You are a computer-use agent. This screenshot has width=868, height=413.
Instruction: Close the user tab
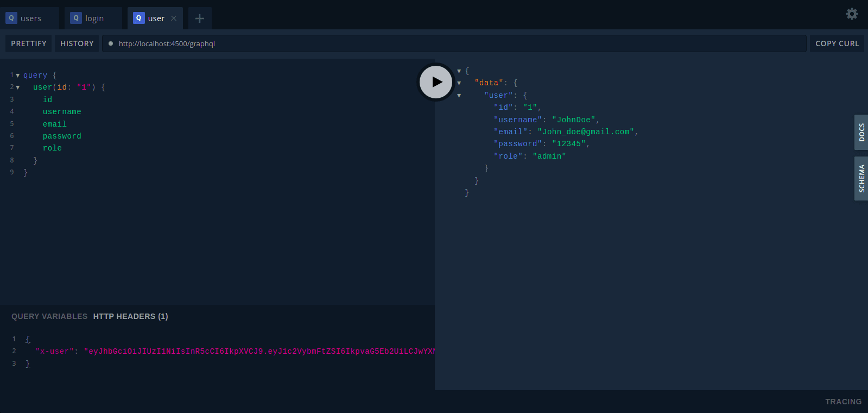(x=174, y=18)
